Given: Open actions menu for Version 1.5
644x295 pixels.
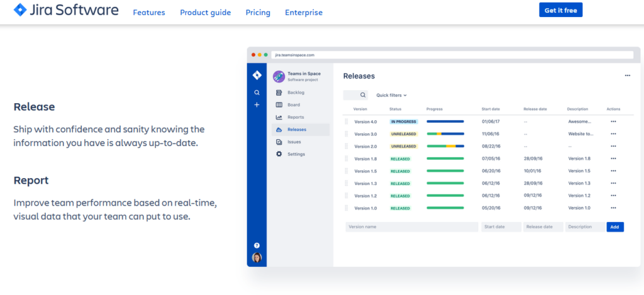Looking at the screenshot, I should [613, 171].
